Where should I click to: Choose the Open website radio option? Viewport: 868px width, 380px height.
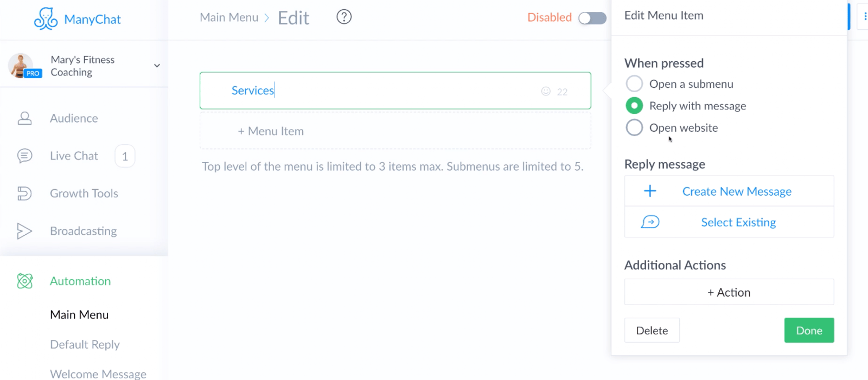pyautogui.click(x=634, y=127)
